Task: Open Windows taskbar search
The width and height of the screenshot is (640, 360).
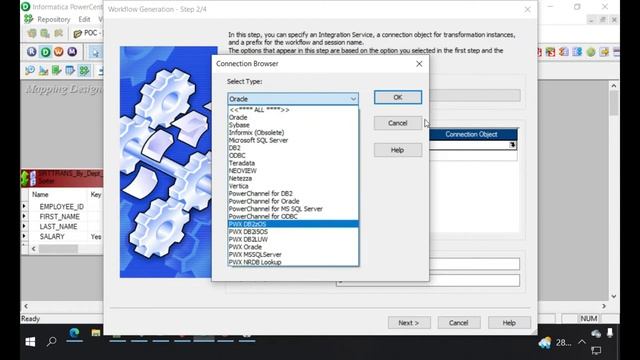Action: pos(51,342)
